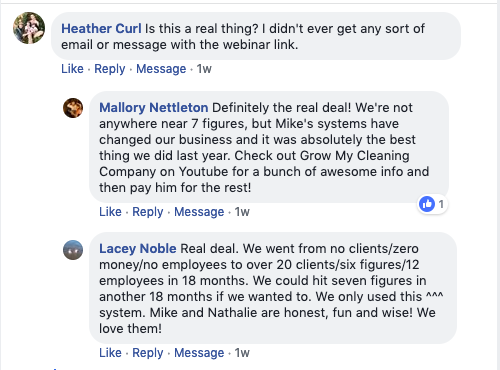
Task: Like Lacey Noble's reply
Action: point(110,353)
